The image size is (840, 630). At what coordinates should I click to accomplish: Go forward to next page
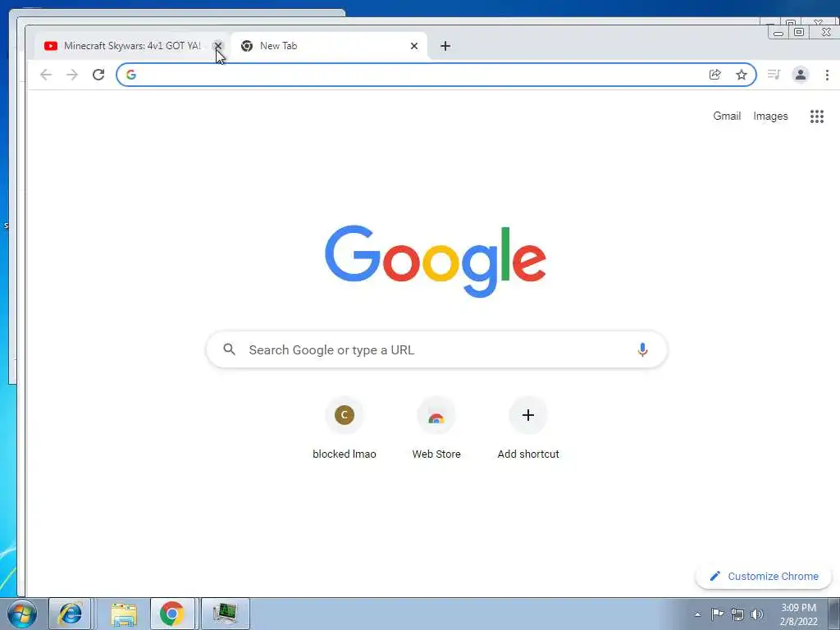72,75
